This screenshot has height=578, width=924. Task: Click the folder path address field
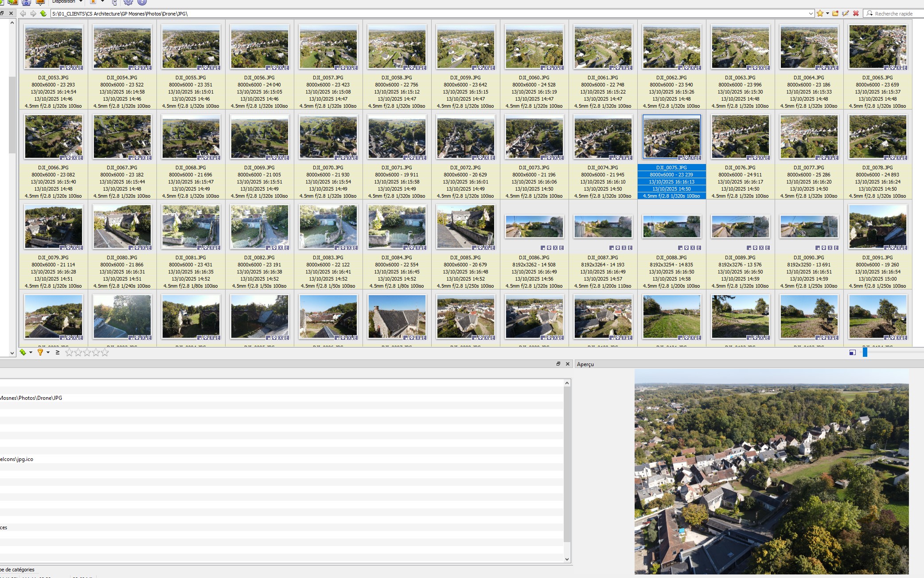[429, 14]
